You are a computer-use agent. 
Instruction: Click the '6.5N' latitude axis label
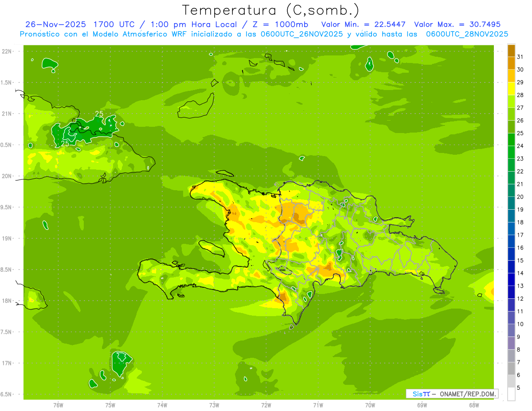pos(7,394)
